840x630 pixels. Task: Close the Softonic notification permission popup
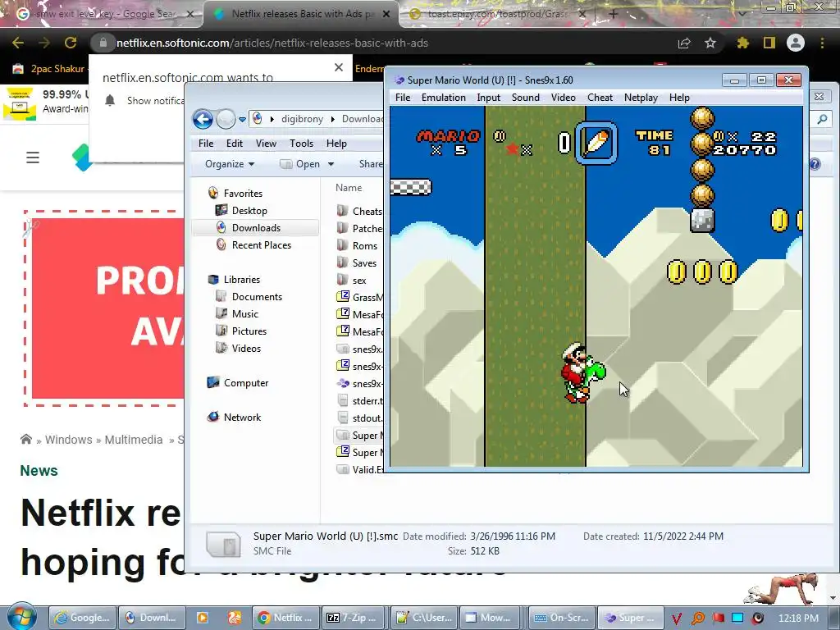pos(339,67)
